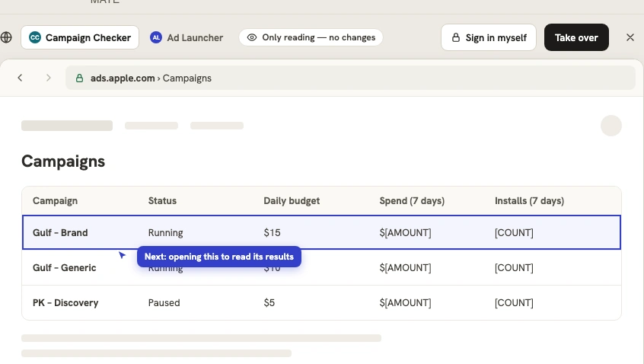Go forward with the browser forward arrow
The width and height of the screenshot is (644, 364).
pyautogui.click(x=49, y=78)
